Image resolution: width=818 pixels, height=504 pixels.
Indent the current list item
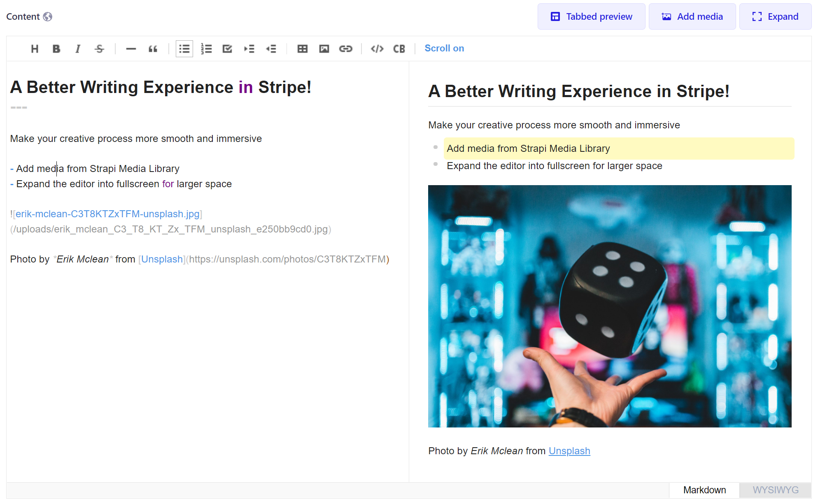tap(249, 49)
